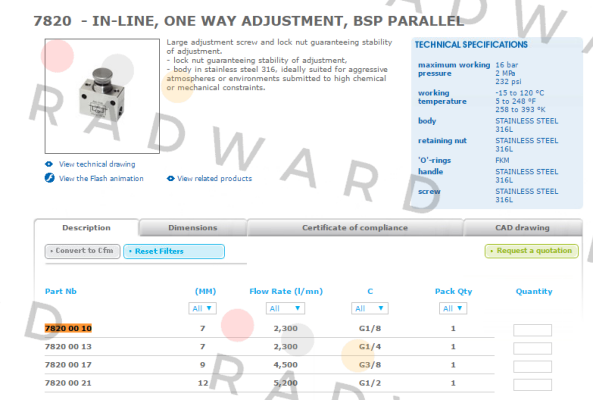
Task: Open the valve product thumbnail image
Action: click(102, 96)
